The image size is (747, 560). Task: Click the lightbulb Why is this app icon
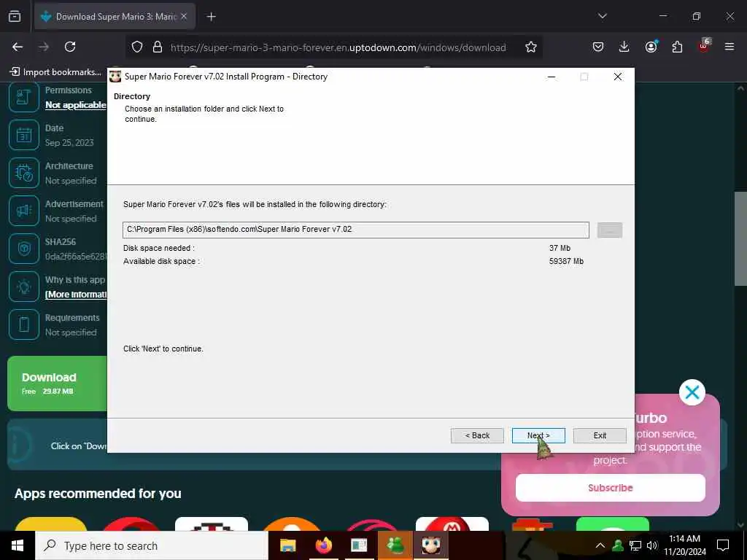coord(24,287)
